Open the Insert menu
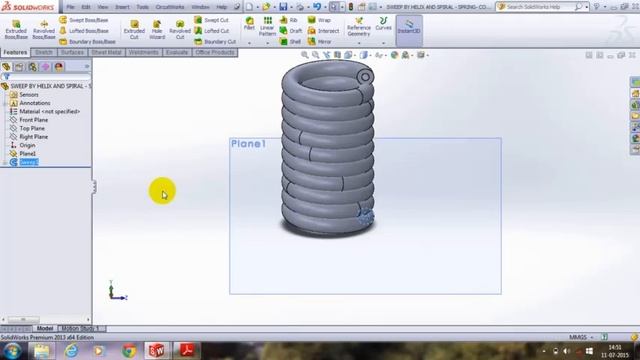The height and width of the screenshot is (360, 640). [122, 7]
